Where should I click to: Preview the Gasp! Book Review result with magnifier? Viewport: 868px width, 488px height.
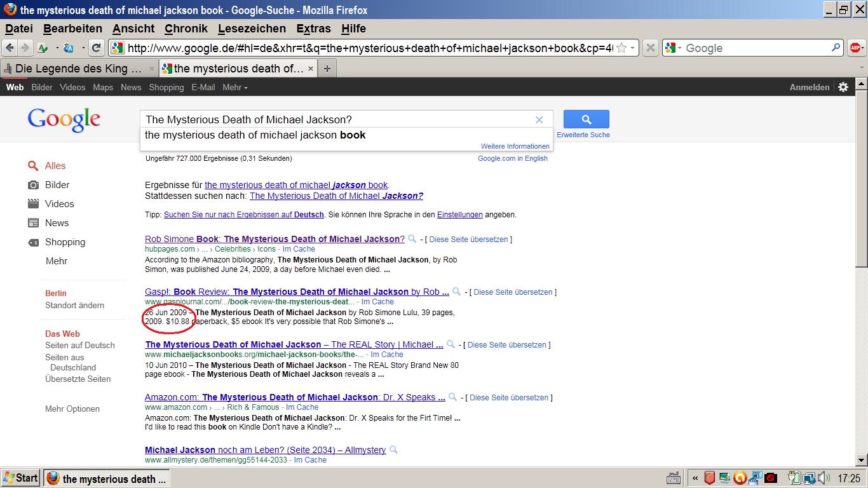click(x=456, y=292)
